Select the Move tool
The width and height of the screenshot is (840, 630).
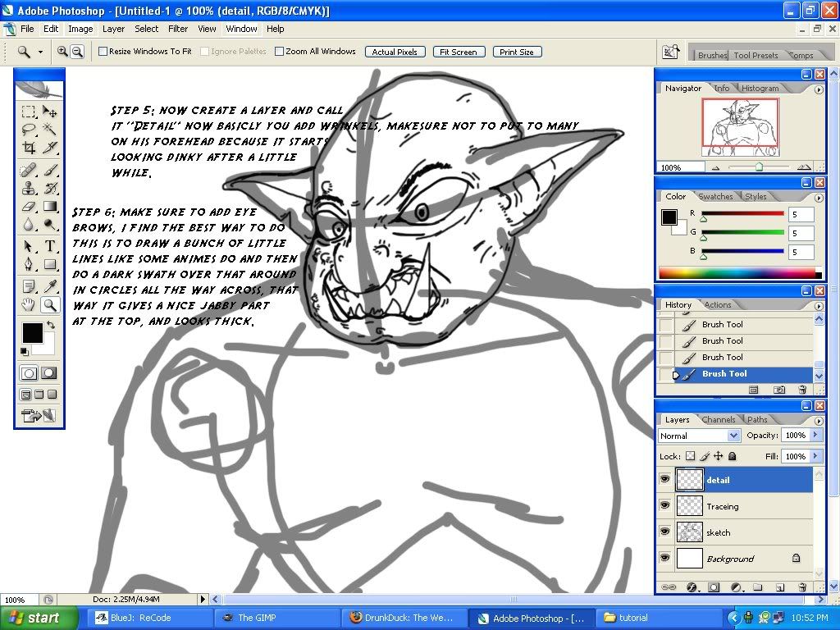tap(50, 112)
